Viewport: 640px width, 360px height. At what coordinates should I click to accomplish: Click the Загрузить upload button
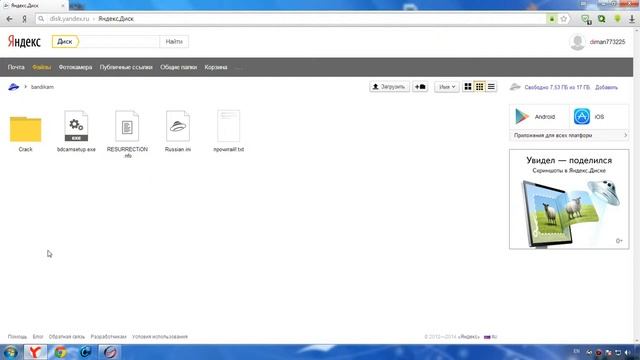389,87
